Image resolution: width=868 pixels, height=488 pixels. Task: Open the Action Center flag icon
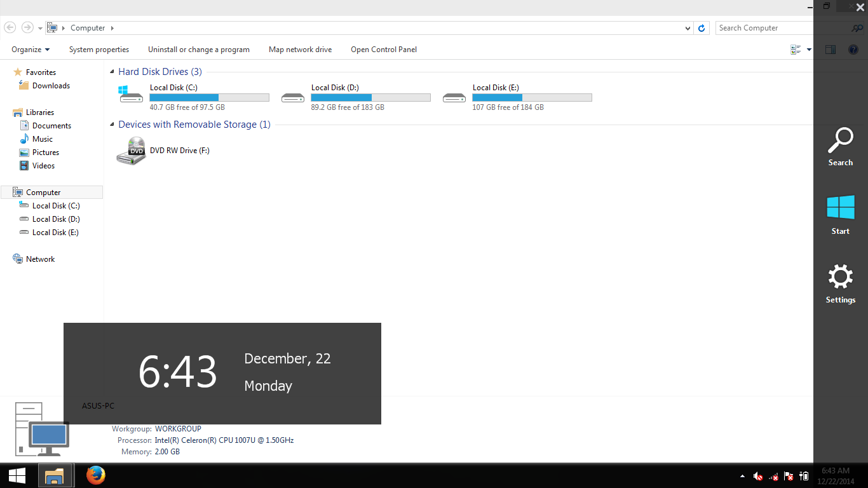pos(789,476)
